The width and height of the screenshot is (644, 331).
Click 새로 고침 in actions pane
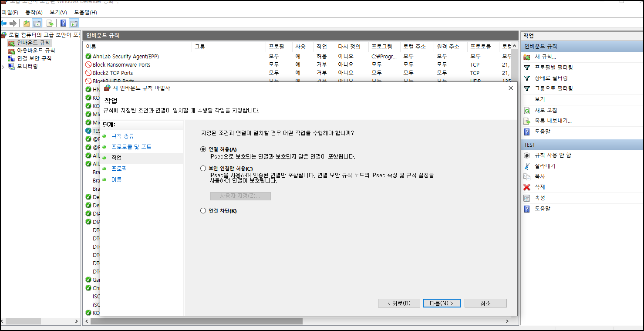click(x=546, y=110)
